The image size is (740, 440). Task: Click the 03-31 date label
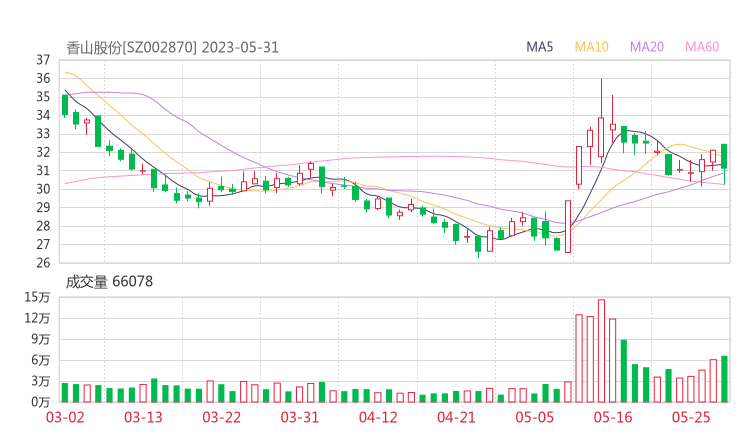coord(300,417)
